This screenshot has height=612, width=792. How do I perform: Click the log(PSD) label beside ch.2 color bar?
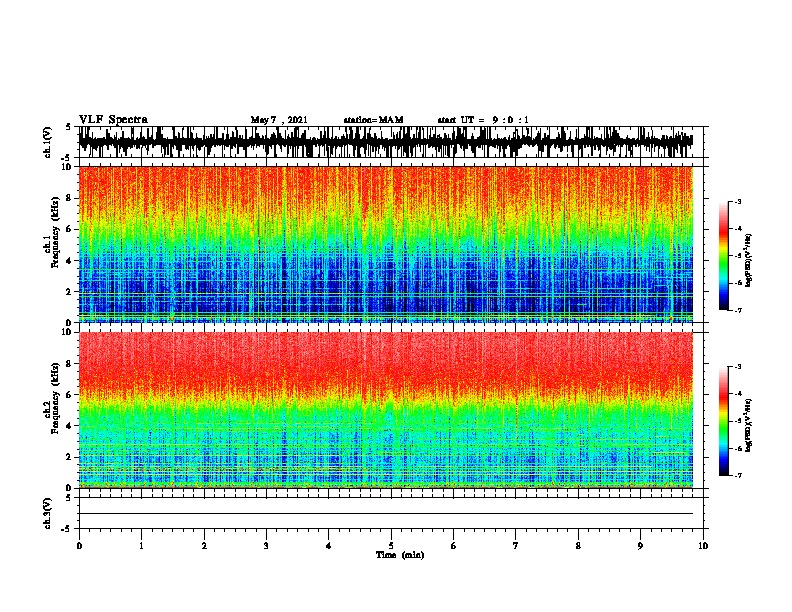click(x=748, y=425)
